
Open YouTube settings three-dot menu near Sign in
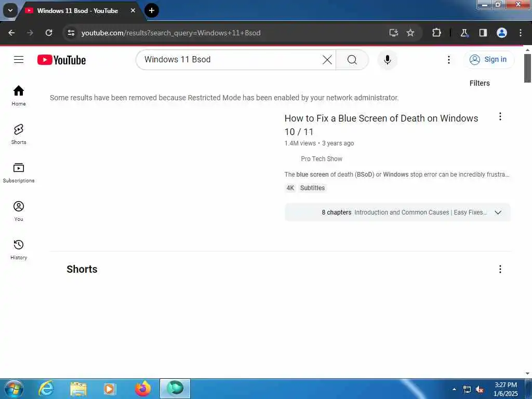point(448,60)
